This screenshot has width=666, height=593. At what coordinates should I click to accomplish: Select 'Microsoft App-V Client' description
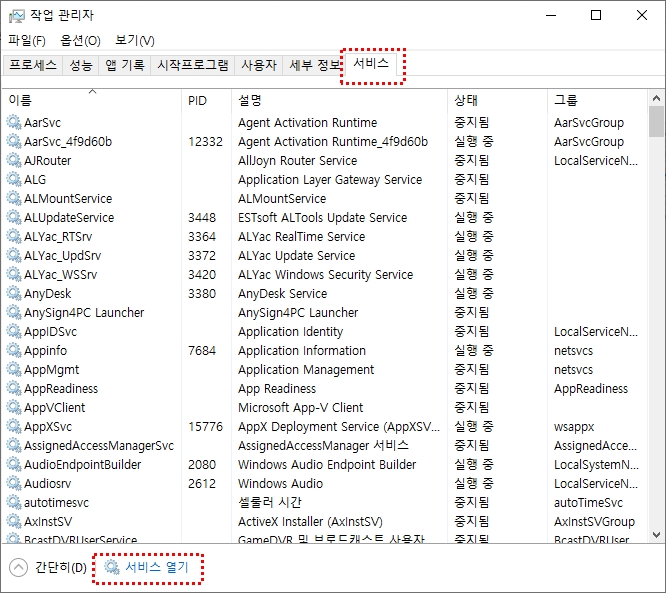click(x=300, y=407)
